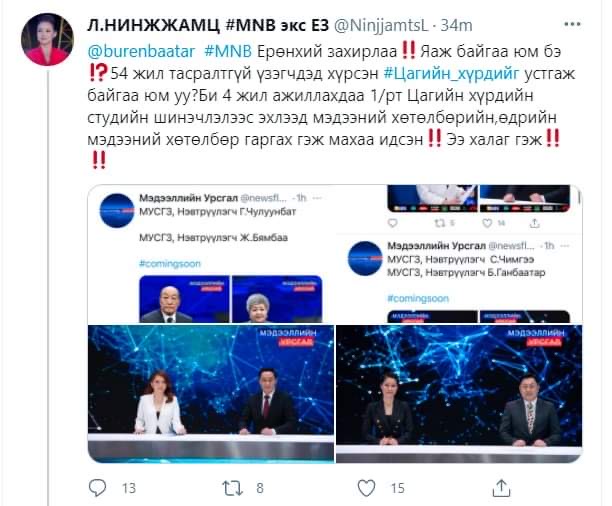Retweet this post via the retweet icon
Image resolution: width=612 pixels, height=506 pixels.
pyautogui.click(x=232, y=488)
